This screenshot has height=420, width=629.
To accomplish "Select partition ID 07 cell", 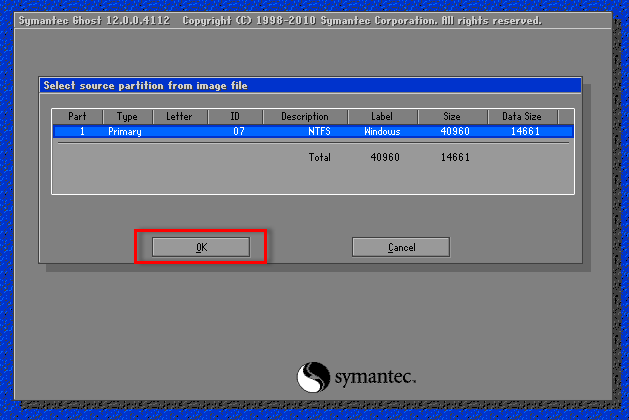I will tap(239, 132).
